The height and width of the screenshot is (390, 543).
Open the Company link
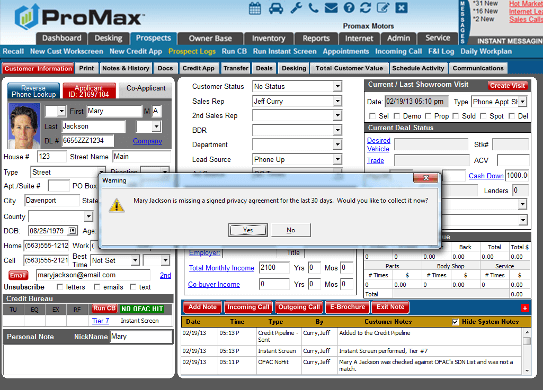point(148,141)
